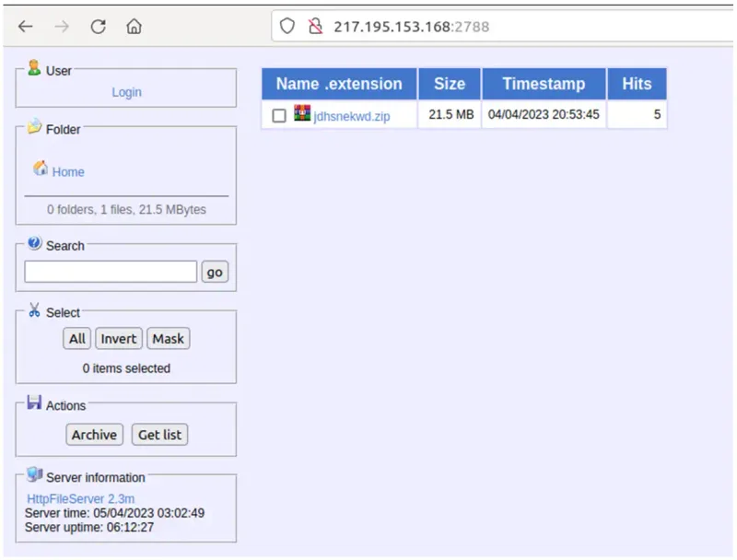Click the go search button
The height and width of the screenshot is (560, 737).
(215, 272)
